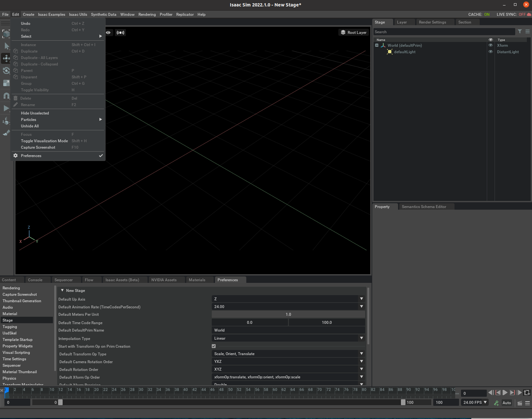Viewport: 532px width, 419px height.
Task: Toggle World prim visibility eye
Action: [x=491, y=45]
